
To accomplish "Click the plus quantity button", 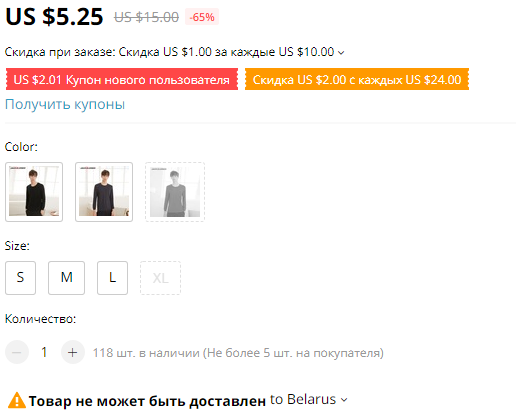I will [x=72, y=352].
